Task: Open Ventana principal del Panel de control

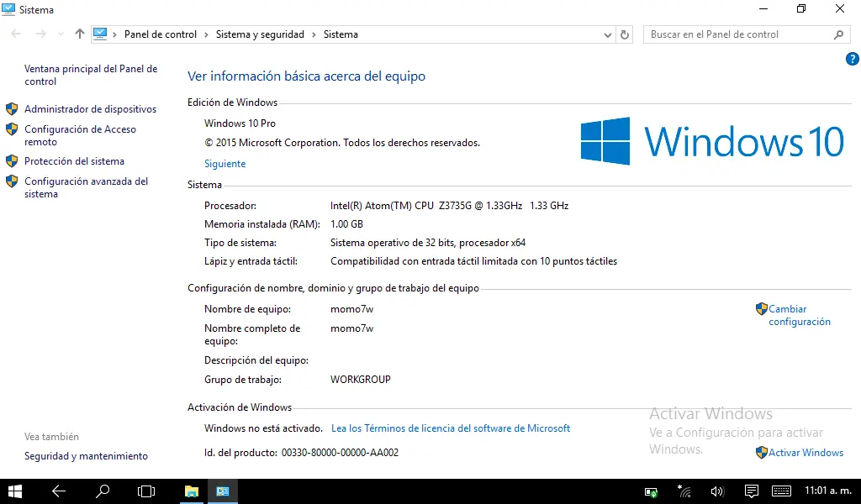Action: 91,75
